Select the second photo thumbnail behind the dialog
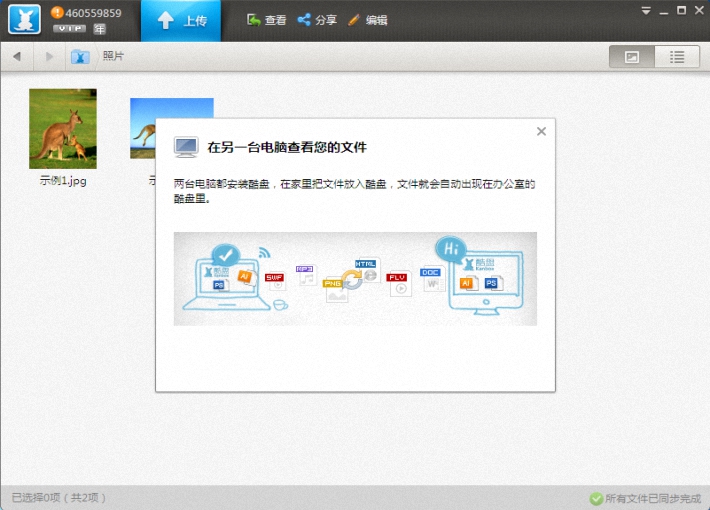The image size is (710, 510). [x=142, y=128]
